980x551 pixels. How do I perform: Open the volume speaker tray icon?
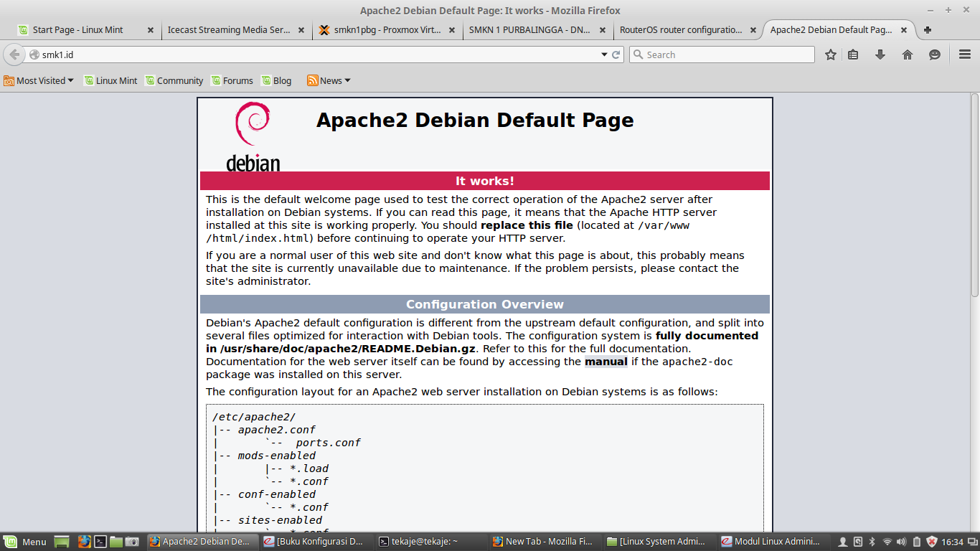point(903,542)
